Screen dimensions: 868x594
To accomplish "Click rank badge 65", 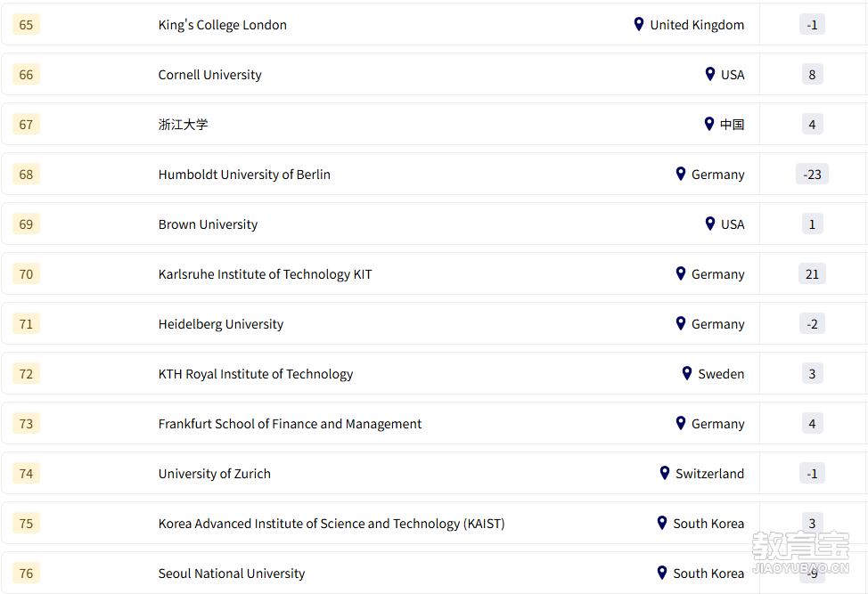I will click(x=26, y=25).
